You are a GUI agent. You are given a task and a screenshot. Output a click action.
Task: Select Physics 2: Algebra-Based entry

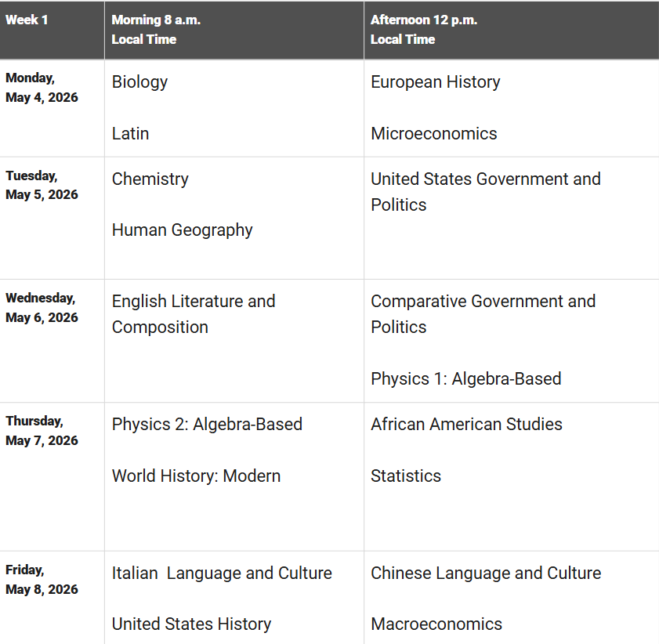(x=207, y=424)
